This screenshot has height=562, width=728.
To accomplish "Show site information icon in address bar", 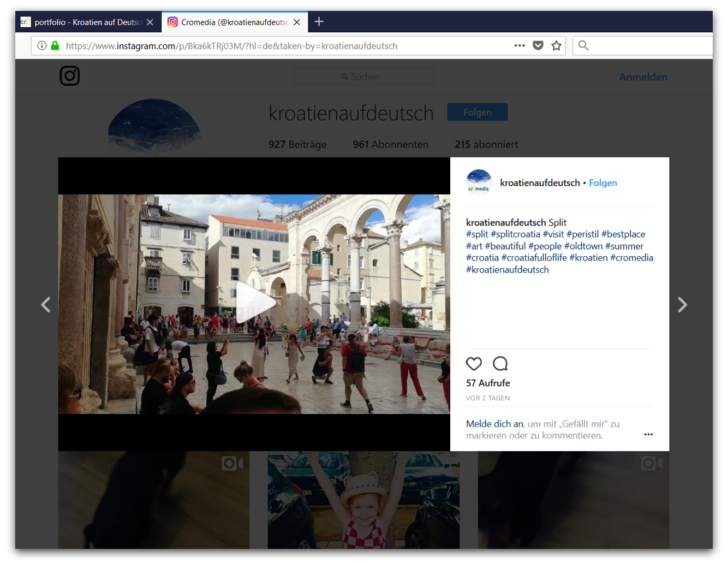I will point(41,46).
